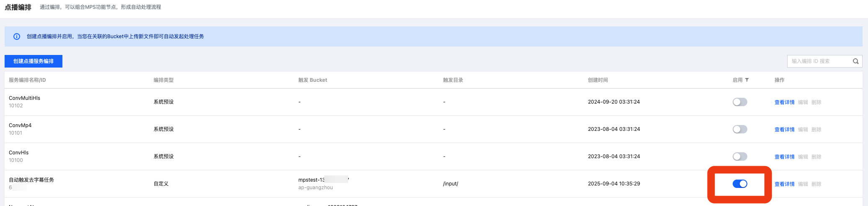Click the search magnifier icon
This screenshot has height=206, width=868.
(x=856, y=61)
